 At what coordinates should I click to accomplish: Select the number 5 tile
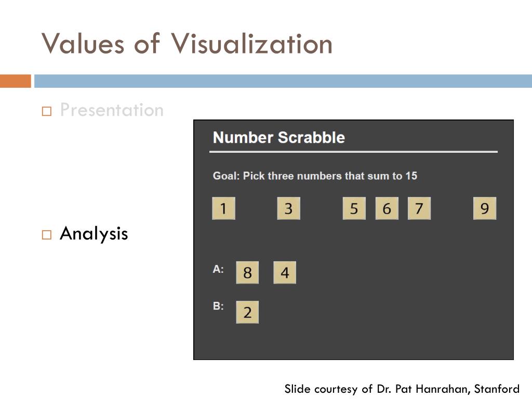coord(354,208)
